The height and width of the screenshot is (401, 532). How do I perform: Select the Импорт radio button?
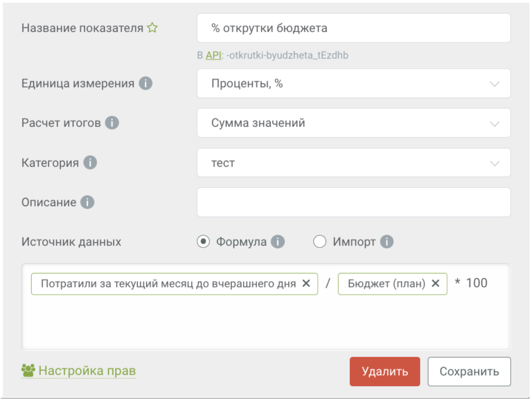[x=320, y=242]
